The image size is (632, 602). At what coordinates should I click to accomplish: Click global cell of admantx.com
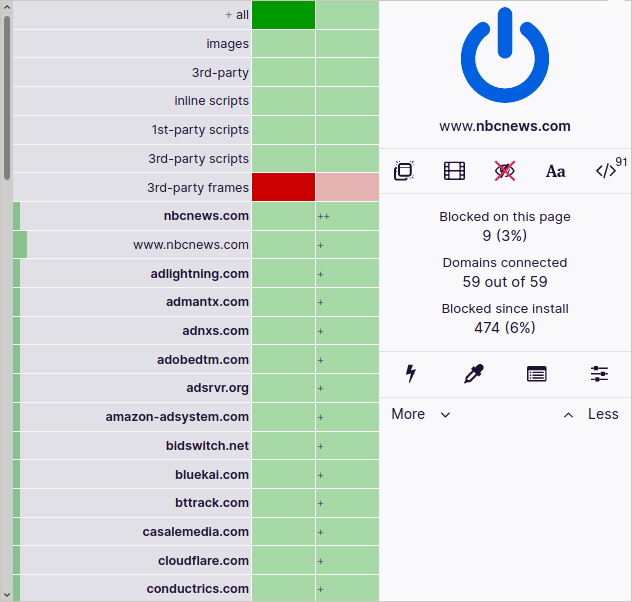(x=283, y=302)
